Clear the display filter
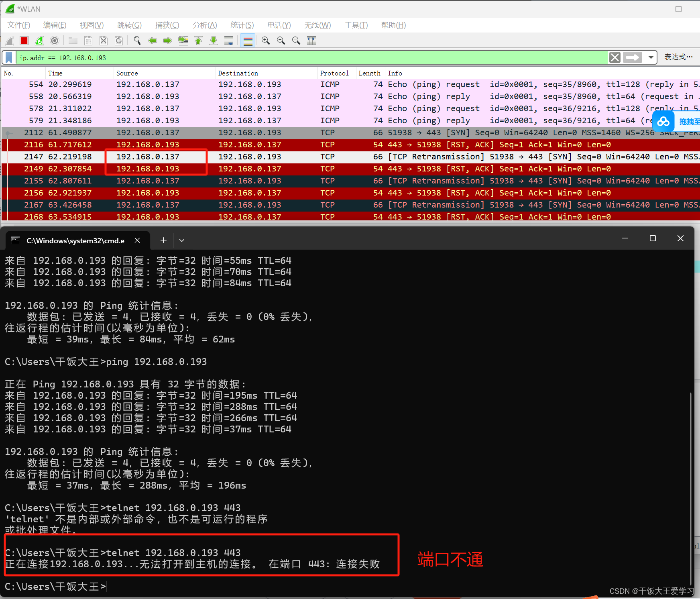This screenshot has height=599, width=700. coord(615,57)
